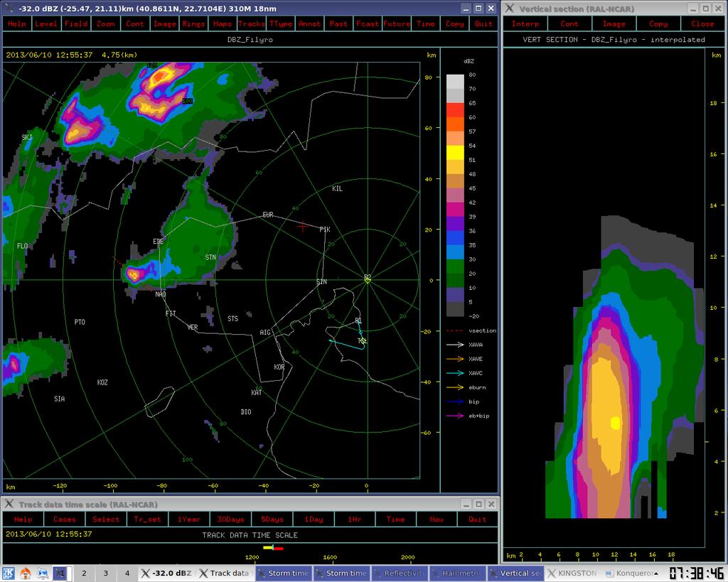Set time scale to 5Days
This screenshot has height=582, width=728.
tap(272, 519)
